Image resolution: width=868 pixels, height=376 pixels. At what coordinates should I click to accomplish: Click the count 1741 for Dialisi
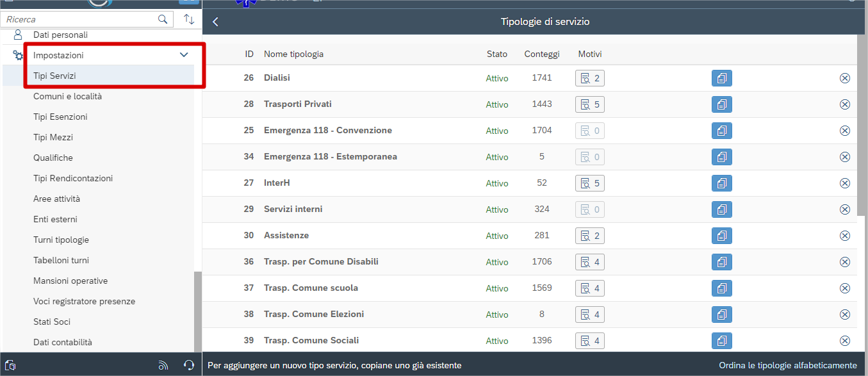541,78
